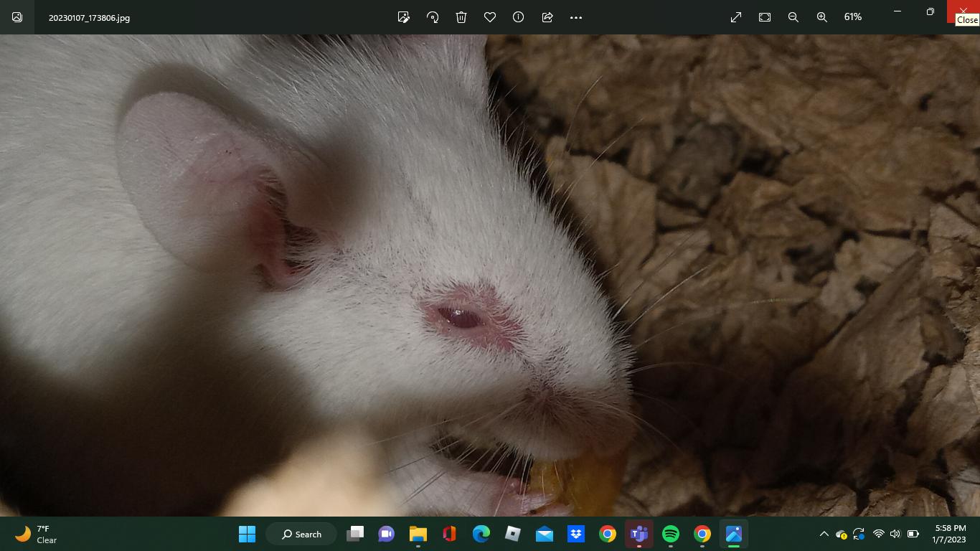The width and height of the screenshot is (980, 551).
Task: Open the See more three-dot menu
Action: 576,17
